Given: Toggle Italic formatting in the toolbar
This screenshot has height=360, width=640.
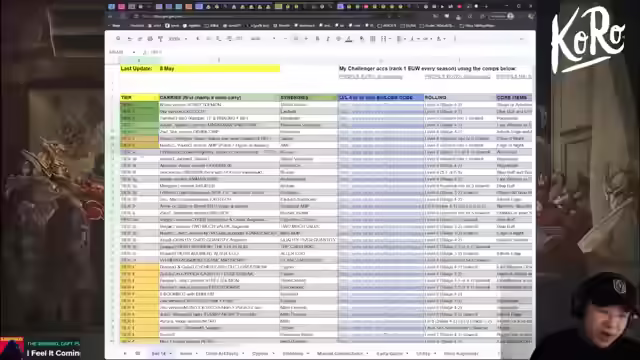Looking at the screenshot, I should (328, 39).
